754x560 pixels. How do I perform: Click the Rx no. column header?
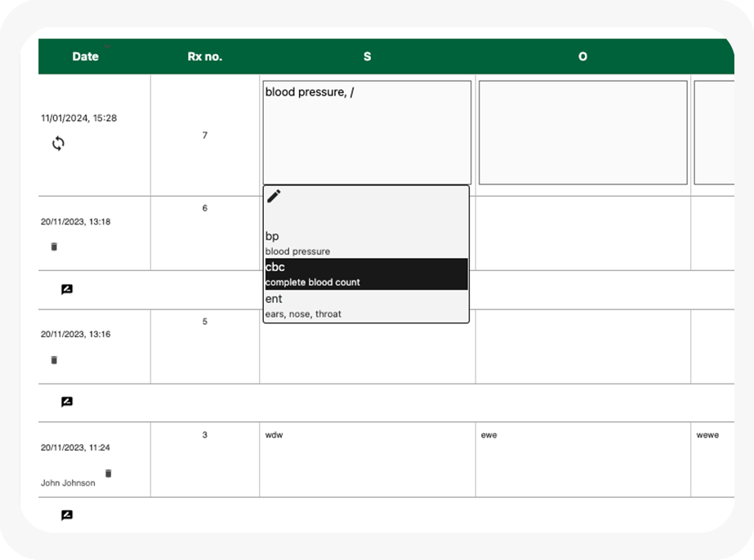205,56
